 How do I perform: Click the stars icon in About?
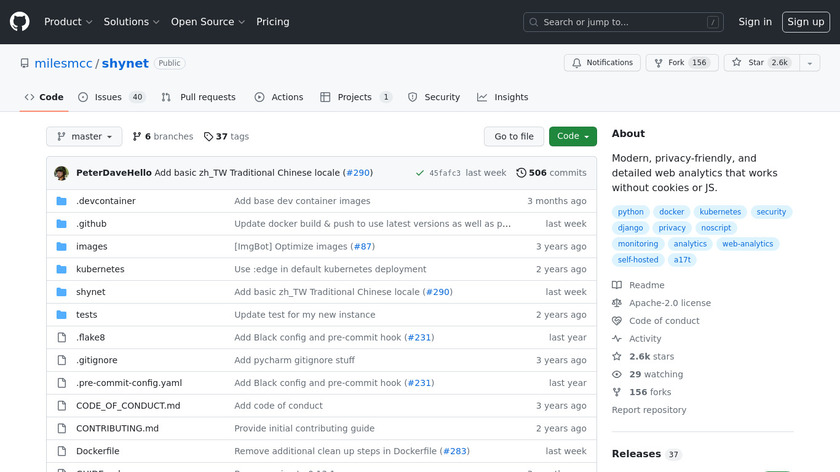pos(617,356)
